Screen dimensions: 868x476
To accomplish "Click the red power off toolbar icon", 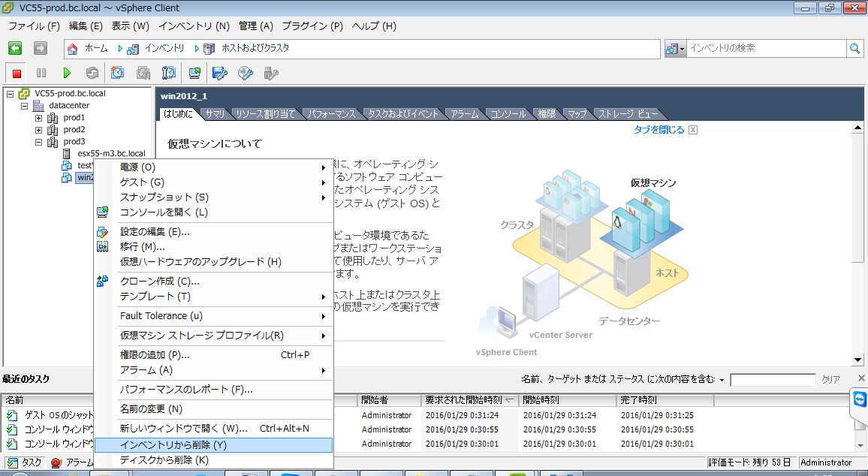I will point(17,73).
